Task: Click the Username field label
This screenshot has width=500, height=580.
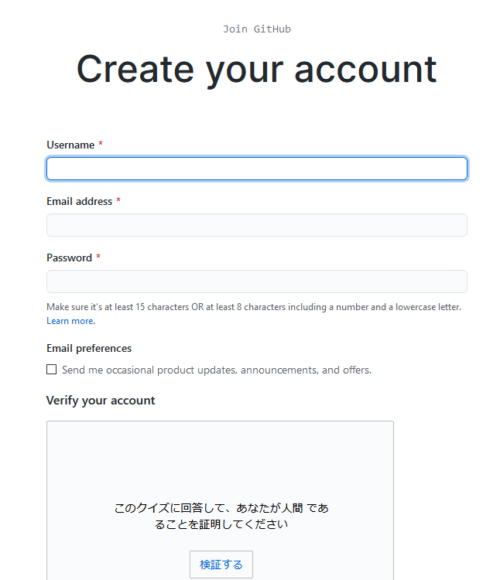Action: [x=70, y=145]
